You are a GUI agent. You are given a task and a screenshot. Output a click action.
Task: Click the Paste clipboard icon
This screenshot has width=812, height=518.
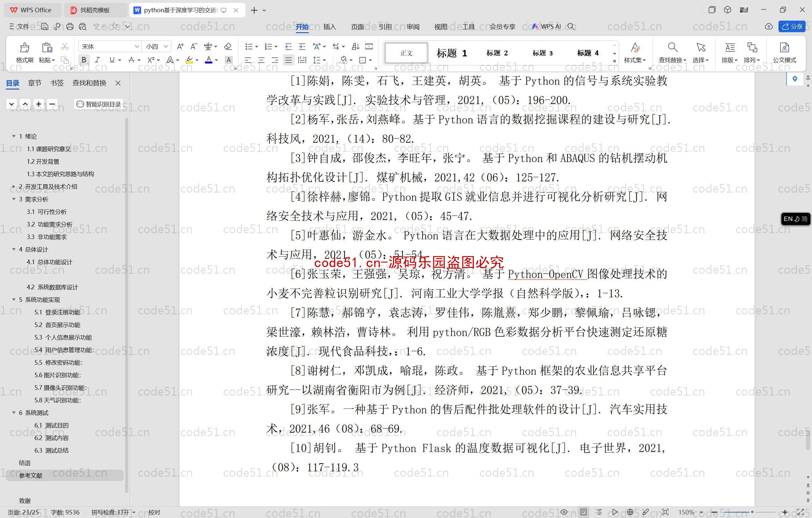[x=47, y=48]
